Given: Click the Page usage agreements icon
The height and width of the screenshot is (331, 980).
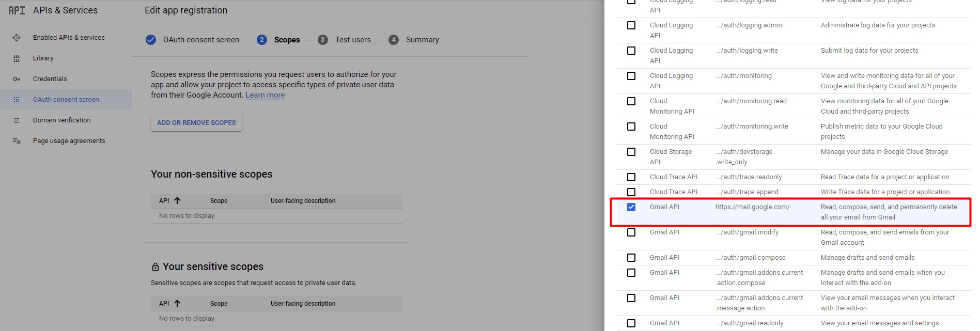Looking at the screenshot, I should pos(17,141).
